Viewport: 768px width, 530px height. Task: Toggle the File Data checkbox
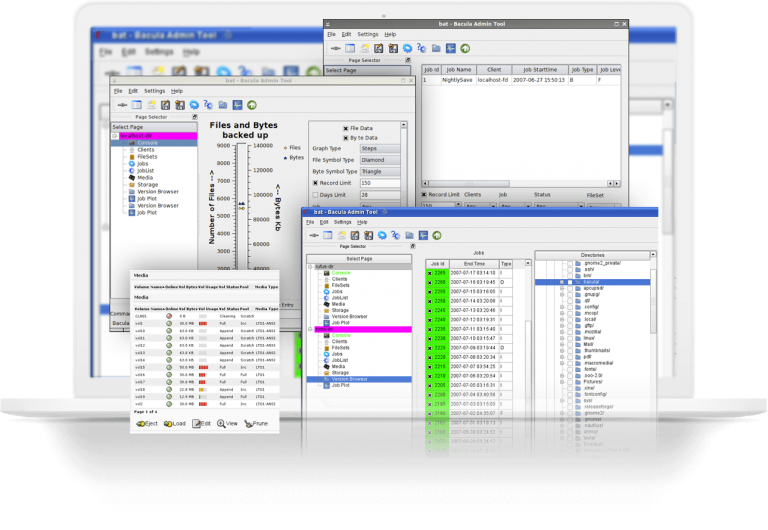346,128
